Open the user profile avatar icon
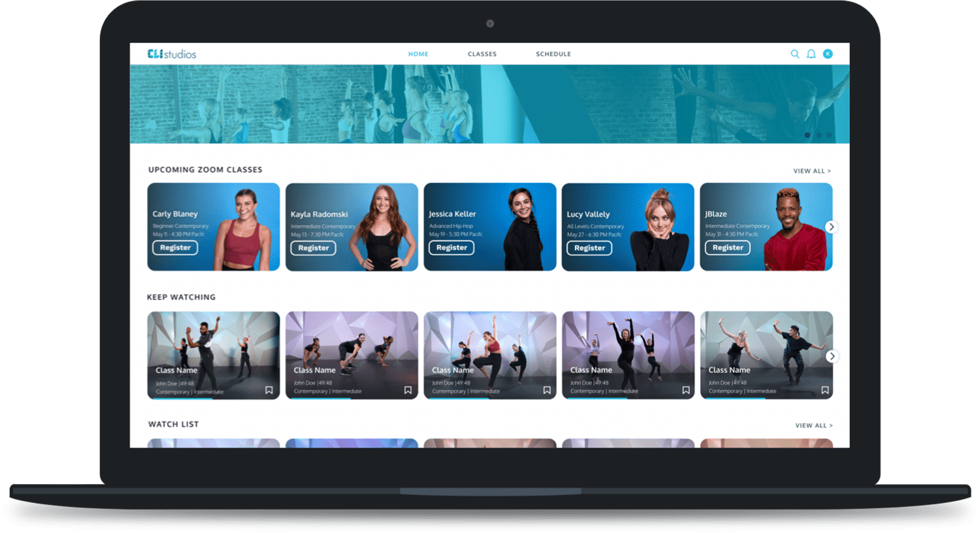980x533 pixels. pyautogui.click(x=828, y=54)
